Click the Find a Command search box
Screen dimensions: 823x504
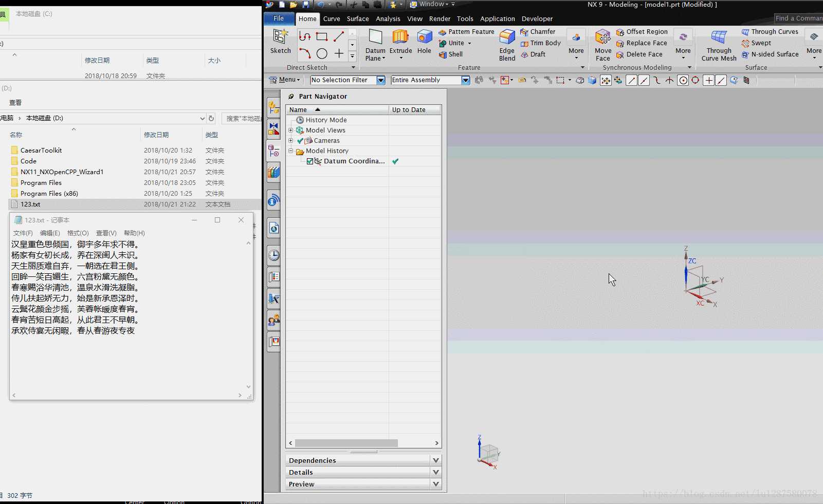click(798, 18)
